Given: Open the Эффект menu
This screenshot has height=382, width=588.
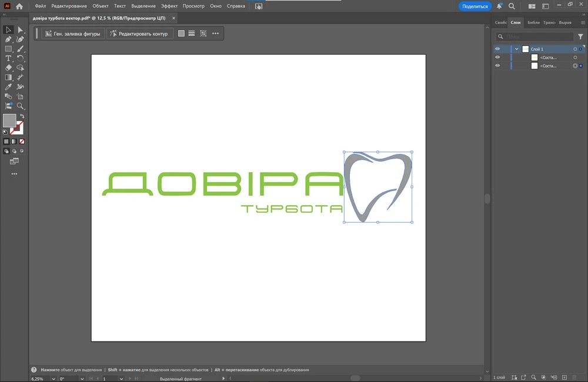Looking at the screenshot, I should tap(169, 6).
